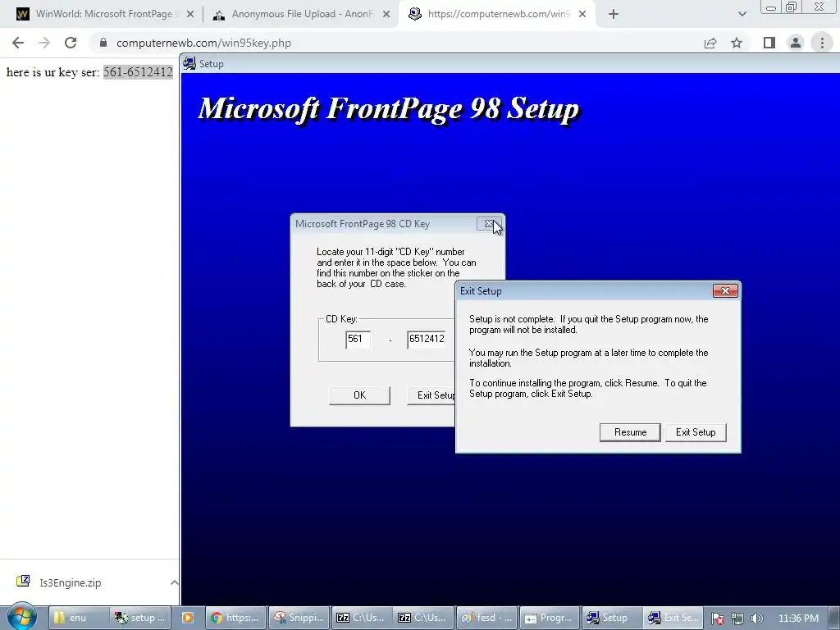
Task: Bookmark this page with star icon
Action: 737,43
